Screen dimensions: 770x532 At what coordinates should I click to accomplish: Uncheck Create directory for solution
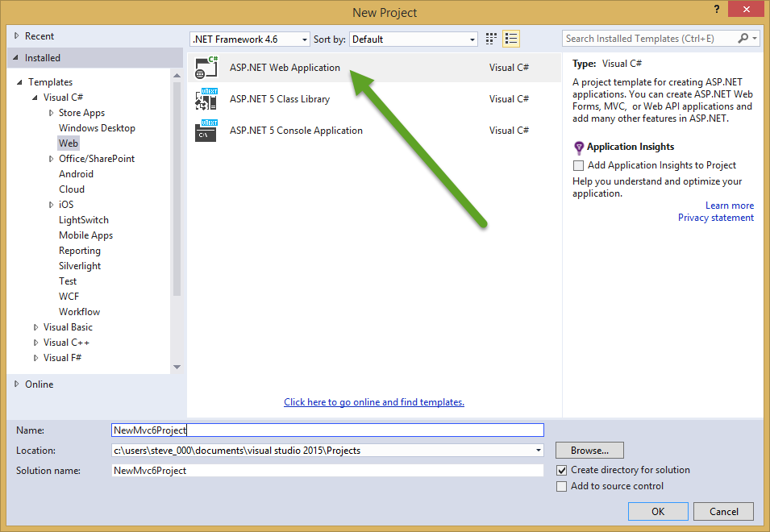(562, 470)
